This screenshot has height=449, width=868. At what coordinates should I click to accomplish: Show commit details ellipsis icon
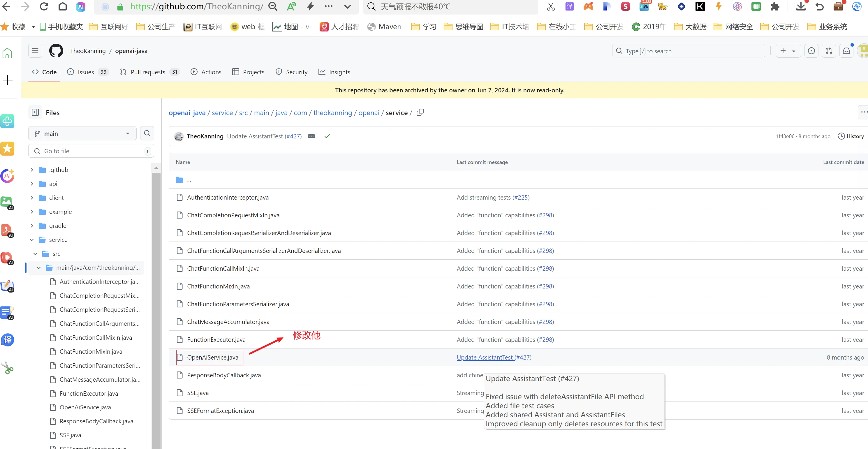tap(311, 136)
